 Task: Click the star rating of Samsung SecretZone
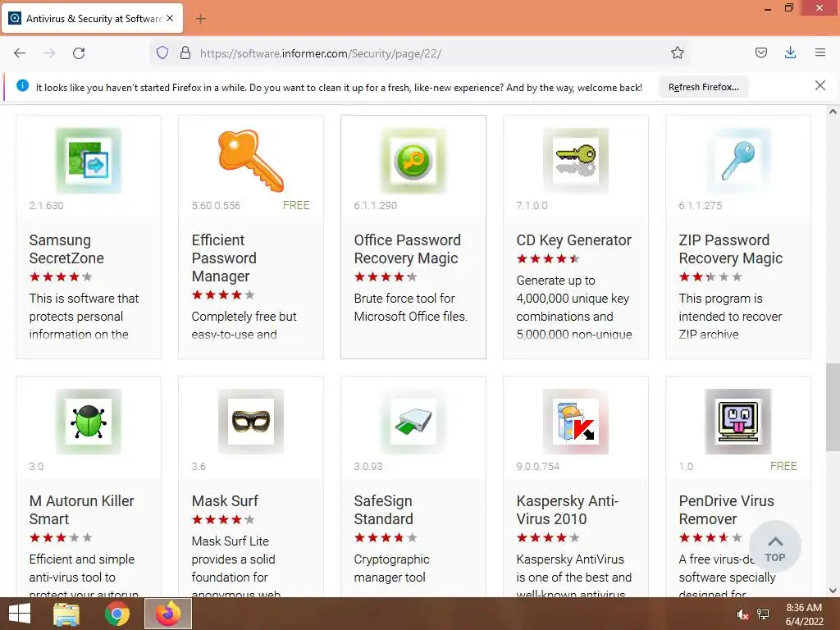61,277
